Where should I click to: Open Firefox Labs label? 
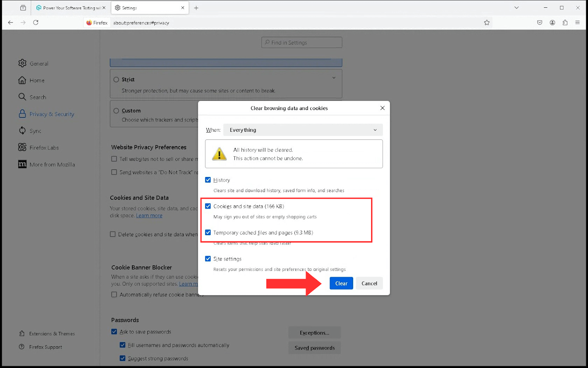coord(44,148)
